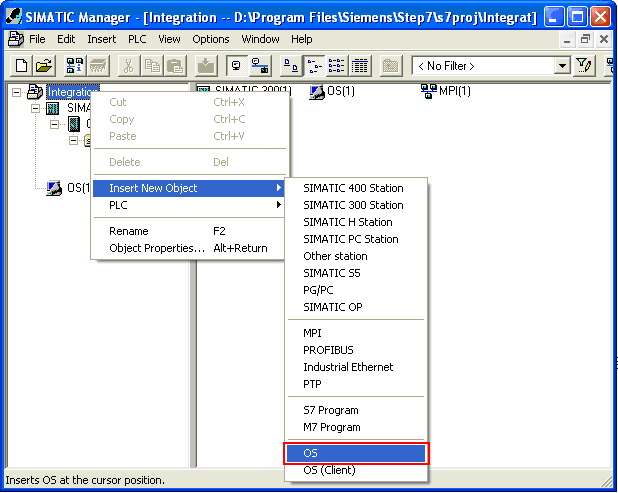Open the View menu
The height and width of the screenshot is (493, 618).
[x=169, y=39]
